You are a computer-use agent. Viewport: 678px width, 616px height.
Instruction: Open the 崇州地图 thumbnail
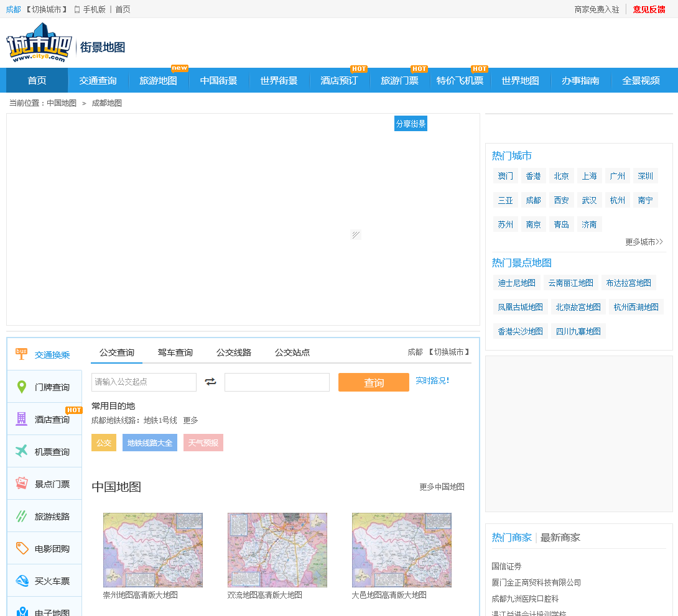pos(153,550)
